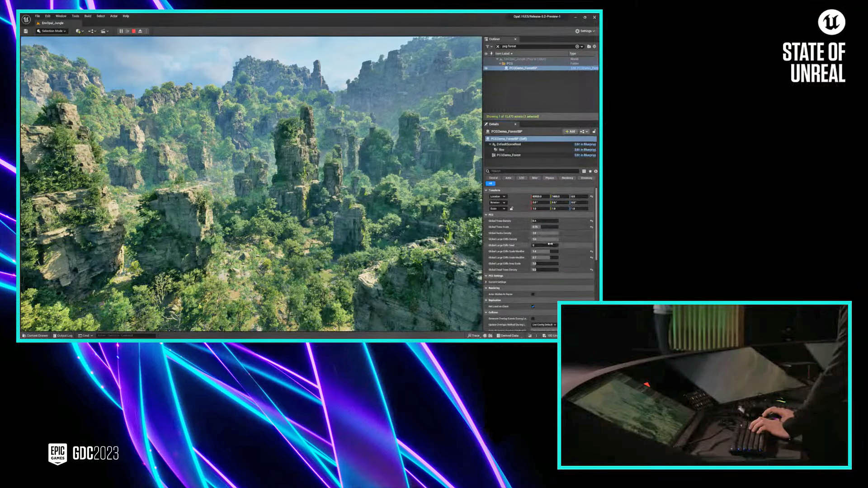
Task: Open the Build menu
Action: (88, 16)
